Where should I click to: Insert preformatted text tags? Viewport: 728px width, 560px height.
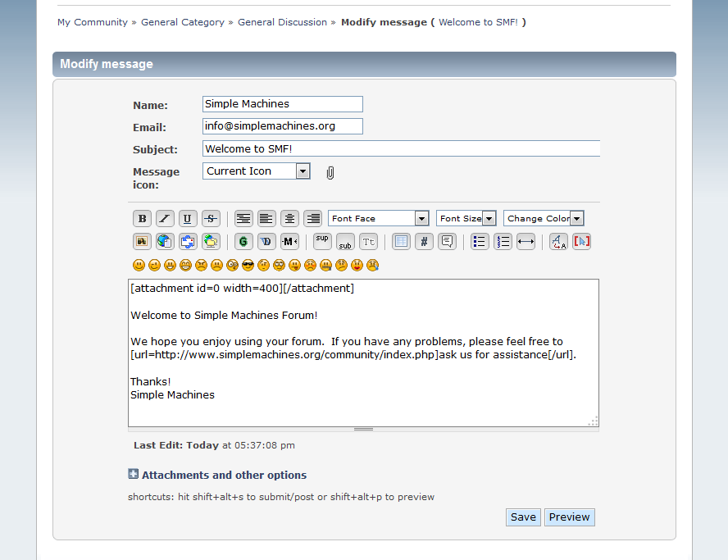coord(243,218)
